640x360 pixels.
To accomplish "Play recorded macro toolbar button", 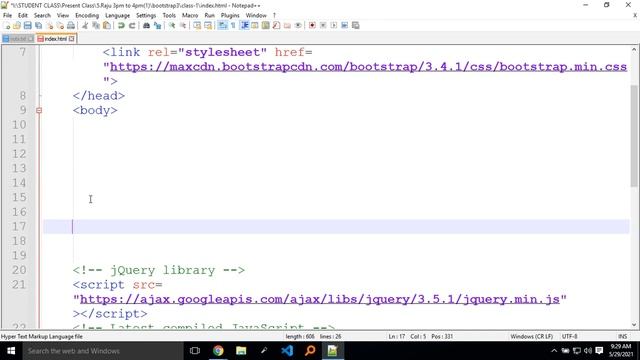I will 334,25.
